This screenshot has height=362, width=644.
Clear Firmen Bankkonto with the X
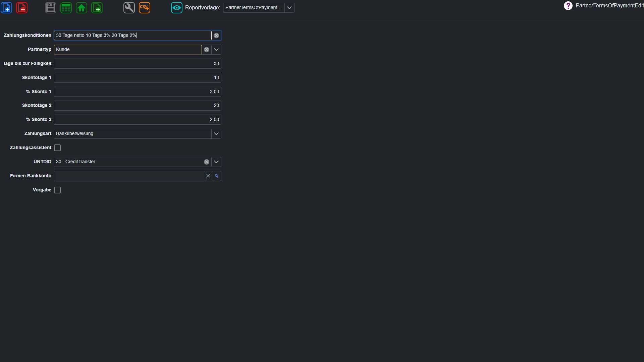[208, 176]
